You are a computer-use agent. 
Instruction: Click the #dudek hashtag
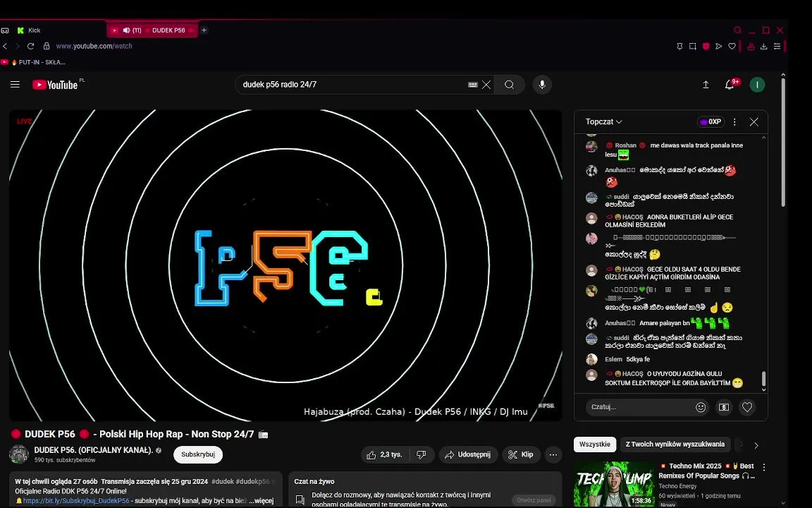tap(223, 482)
